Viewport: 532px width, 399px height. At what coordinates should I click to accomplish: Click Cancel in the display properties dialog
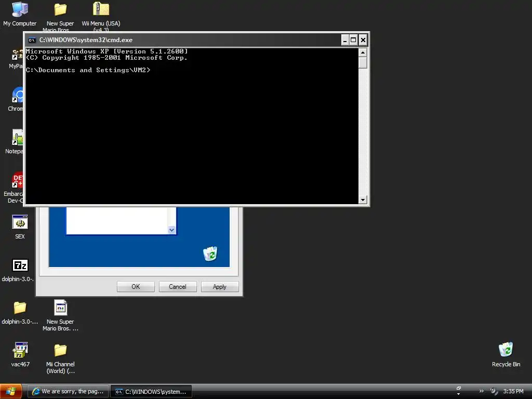point(178,287)
